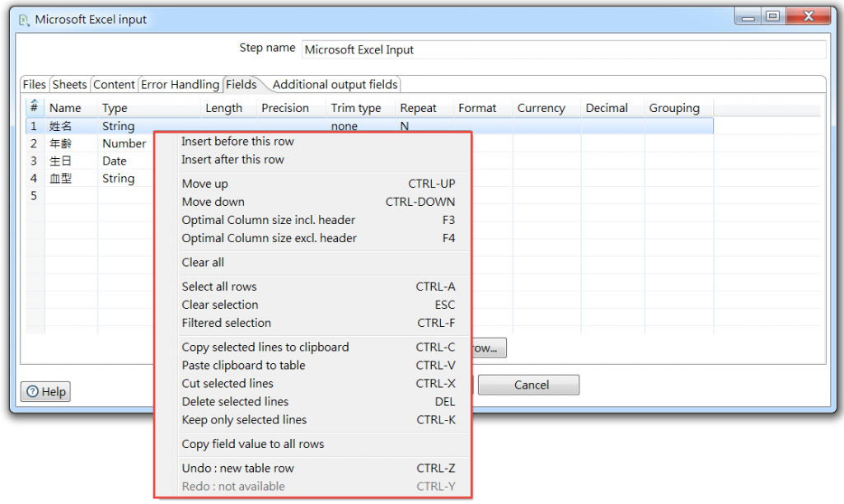The height and width of the screenshot is (504, 844).
Task: Select the Fields tab
Action: pos(241,85)
